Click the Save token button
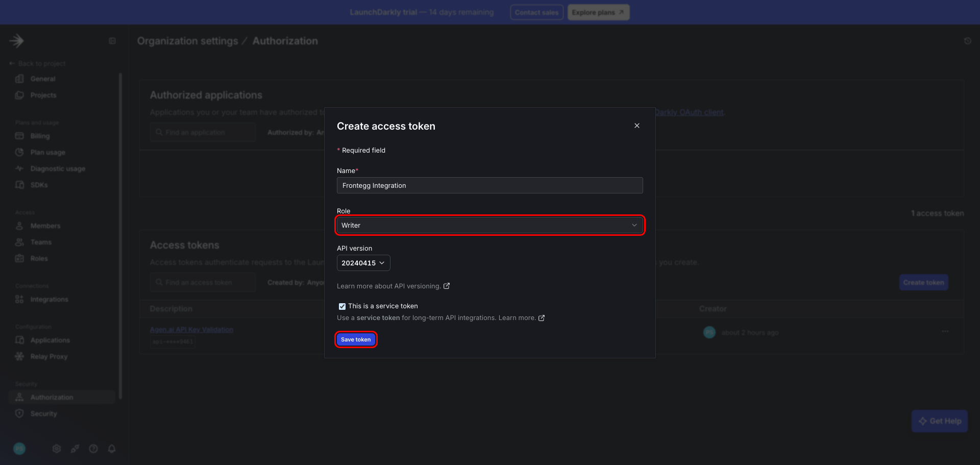This screenshot has height=465, width=980. [356, 339]
